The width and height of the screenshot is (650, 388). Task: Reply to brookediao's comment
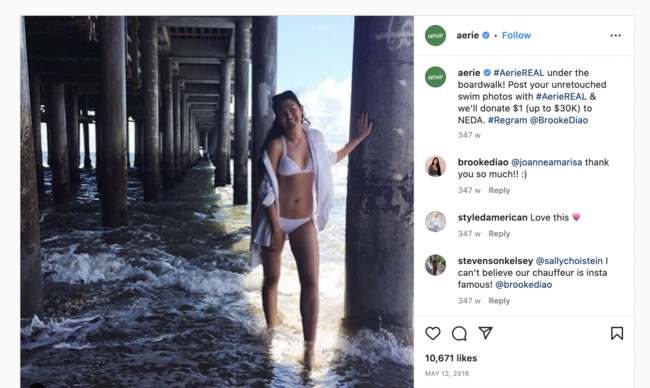click(499, 190)
